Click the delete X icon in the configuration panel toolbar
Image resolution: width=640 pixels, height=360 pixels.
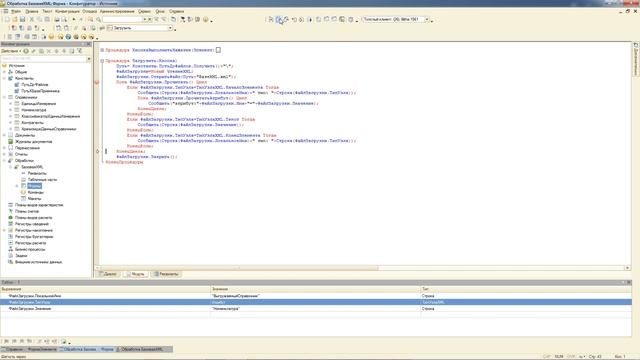pyautogui.click(x=49, y=51)
